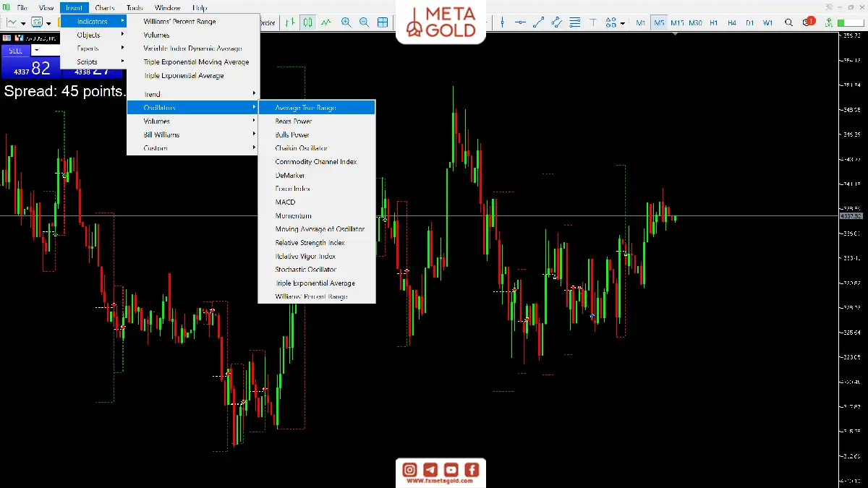Choose Variable Index Dynamic Average
Viewport: 868px width, 488px height.
point(193,48)
